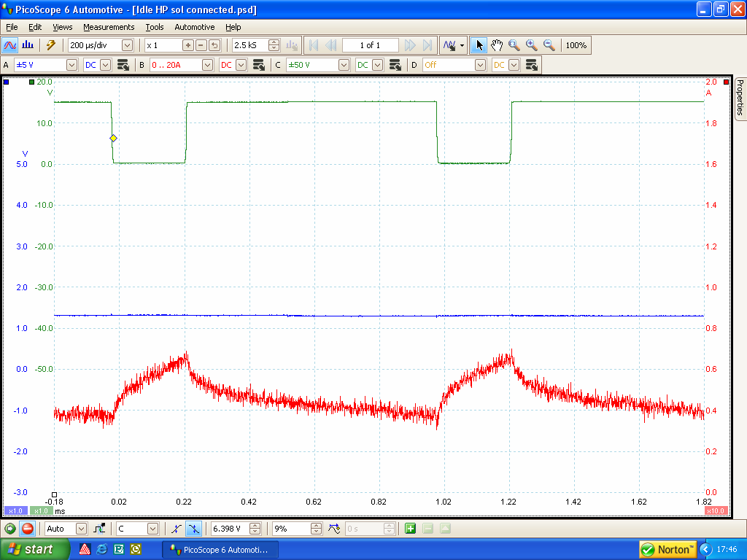Viewport: 747px width, 560px height.
Task: Go to previous waveform buffer
Action: (x=330, y=45)
